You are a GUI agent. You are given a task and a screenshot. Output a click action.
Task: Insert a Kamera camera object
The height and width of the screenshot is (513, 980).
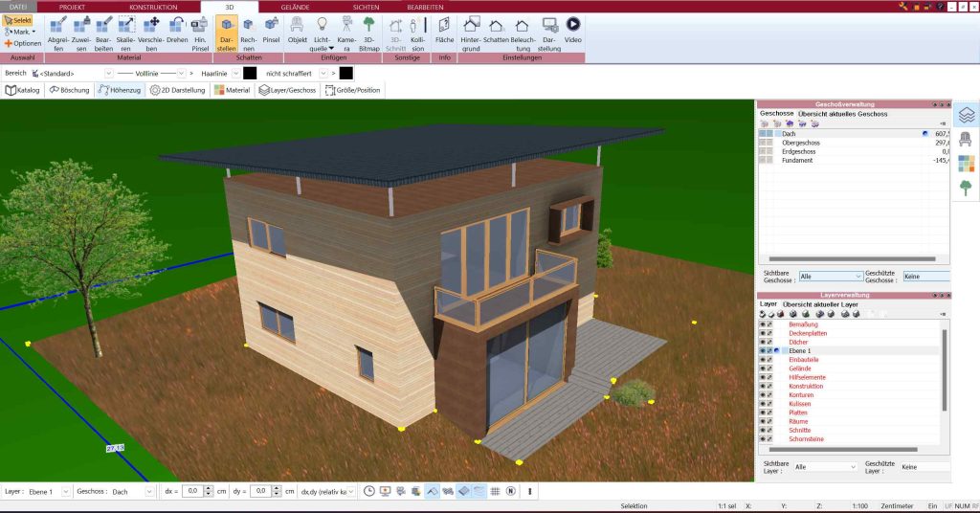pyautogui.click(x=346, y=33)
